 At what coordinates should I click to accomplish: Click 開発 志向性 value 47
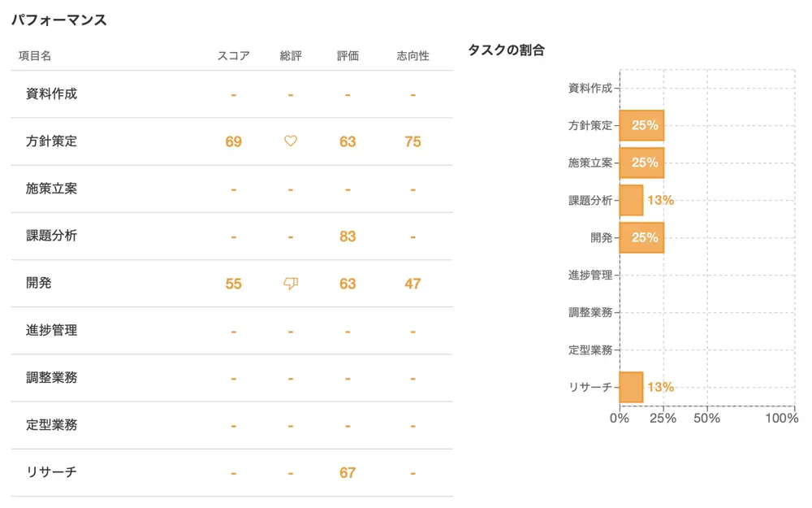pyautogui.click(x=412, y=284)
